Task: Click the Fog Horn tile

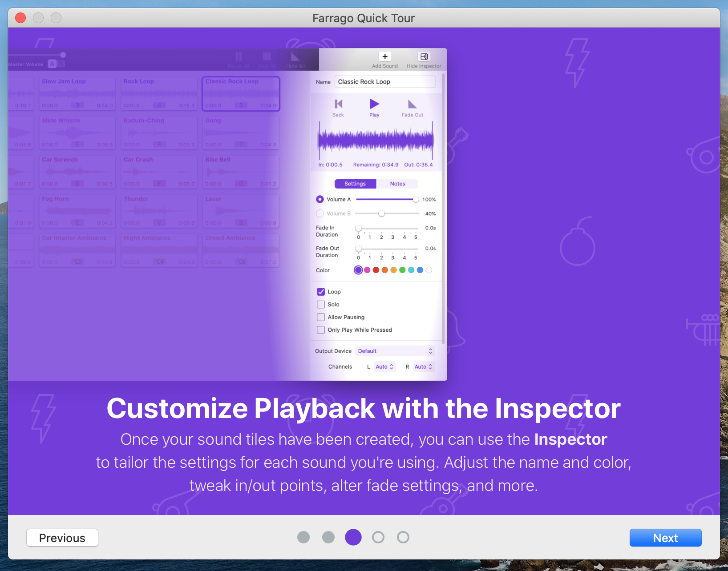Action: [x=77, y=211]
